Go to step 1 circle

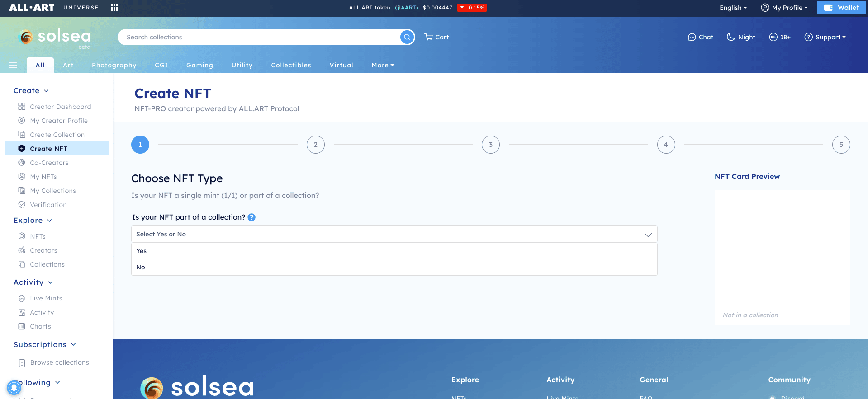tap(140, 145)
